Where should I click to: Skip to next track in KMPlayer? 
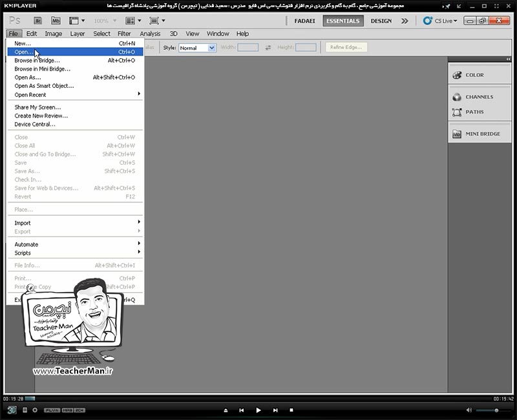tap(275, 410)
